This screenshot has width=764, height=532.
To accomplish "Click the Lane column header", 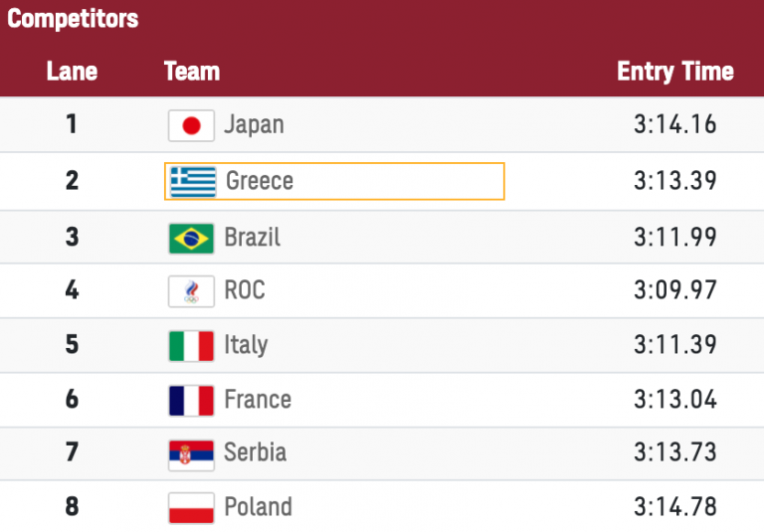I will coord(72,72).
